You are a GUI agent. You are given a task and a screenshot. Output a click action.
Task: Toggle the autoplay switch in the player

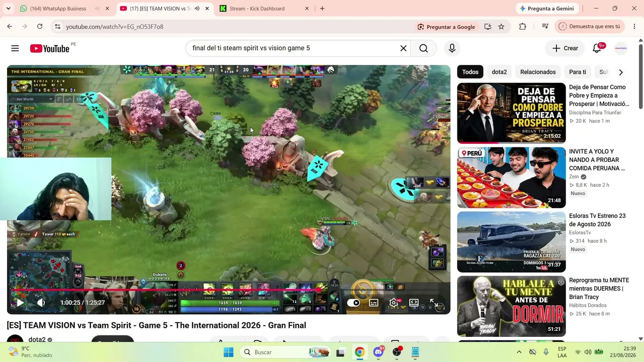(354, 303)
